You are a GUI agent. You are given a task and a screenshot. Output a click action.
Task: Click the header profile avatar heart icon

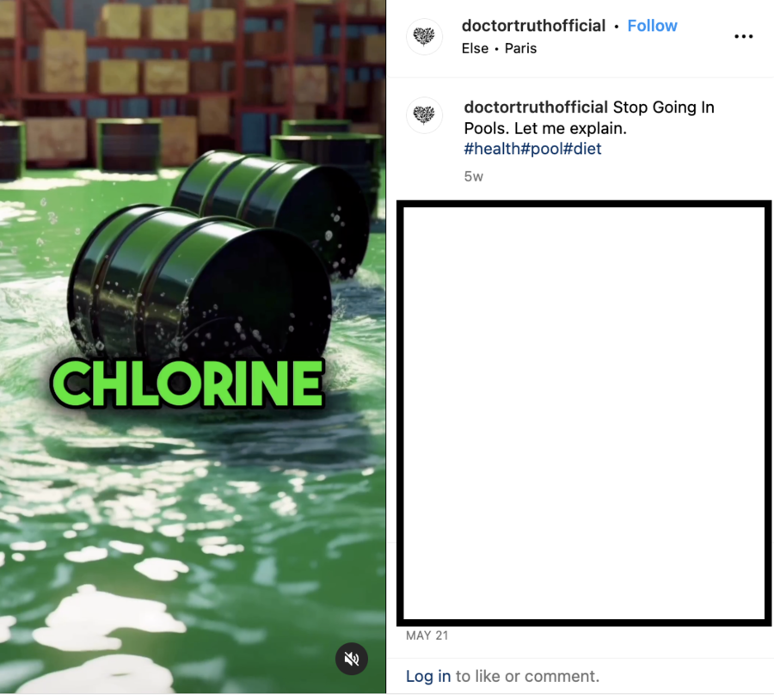424,36
